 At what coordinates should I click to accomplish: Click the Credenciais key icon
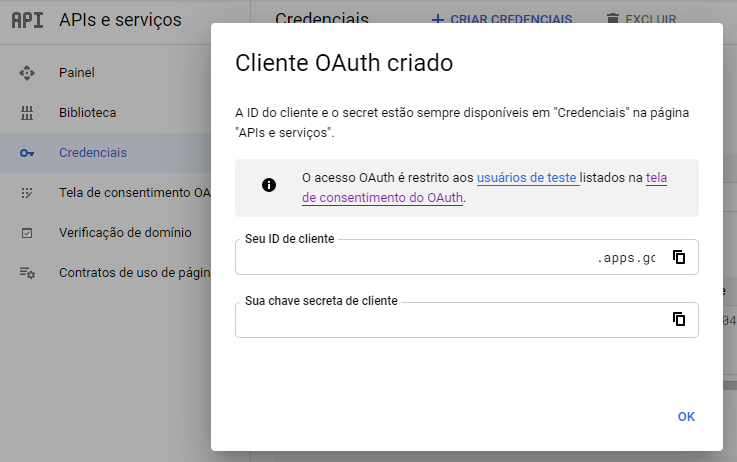(27, 153)
